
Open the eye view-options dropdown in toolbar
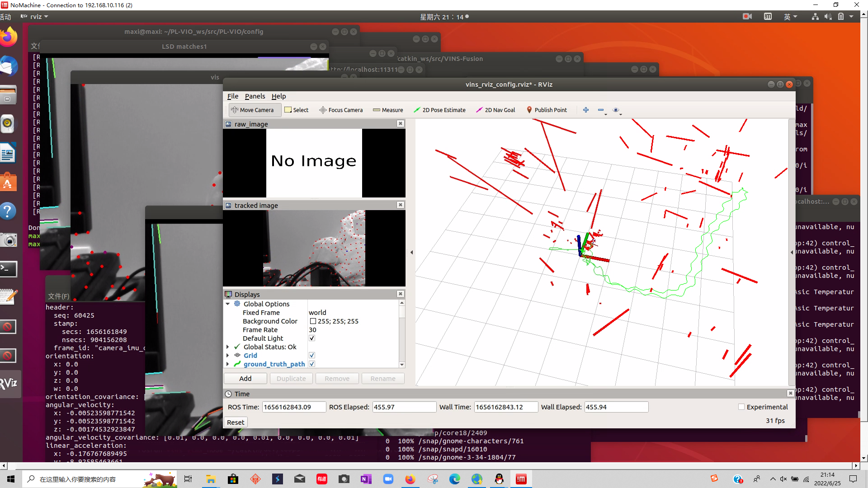[x=617, y=110]
